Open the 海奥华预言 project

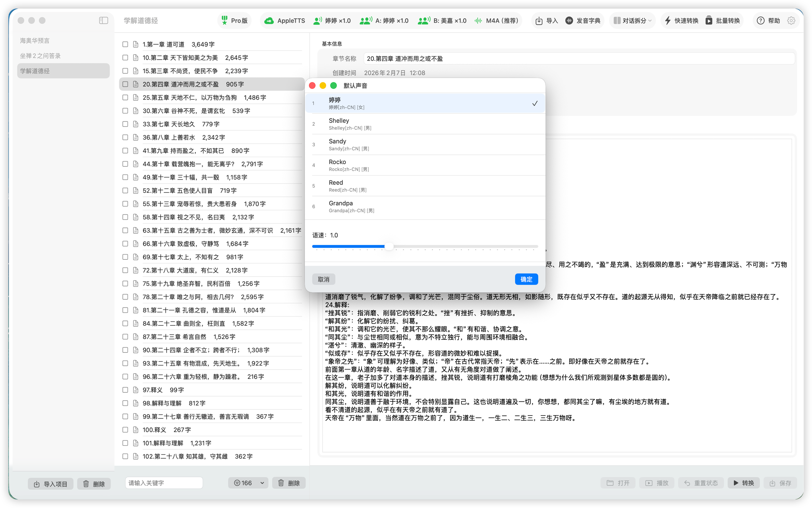coord(63,41)
